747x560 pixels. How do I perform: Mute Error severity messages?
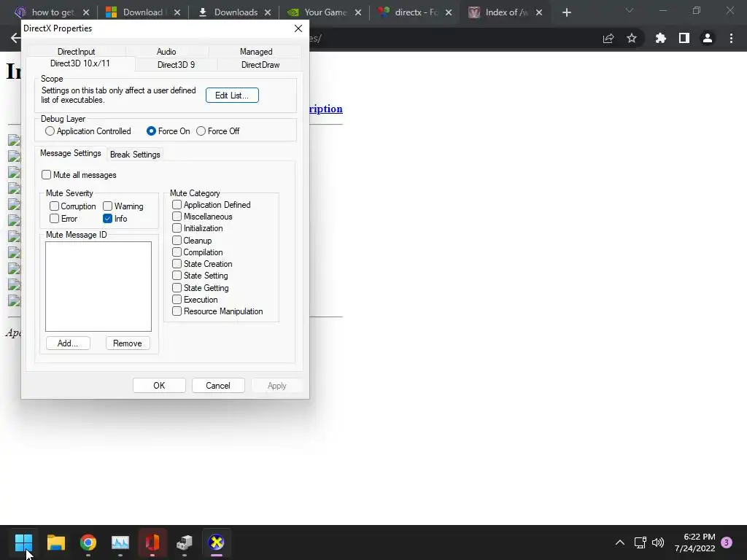tap(63, 219)
